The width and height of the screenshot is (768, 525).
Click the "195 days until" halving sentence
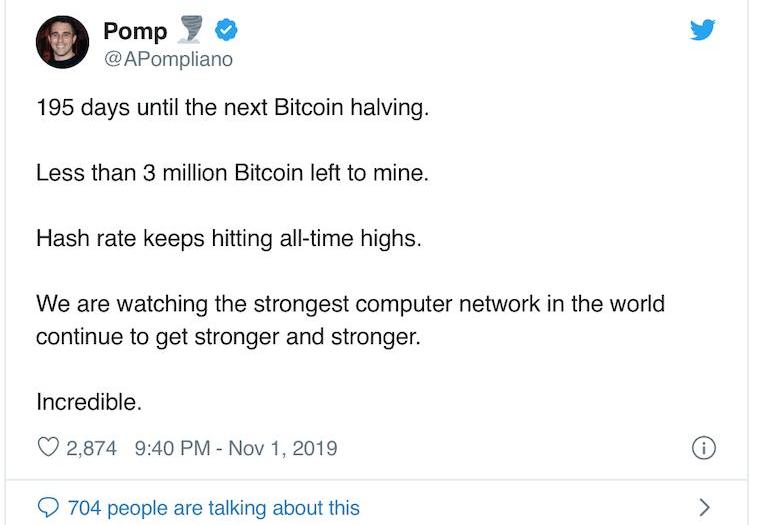point(232,108)
